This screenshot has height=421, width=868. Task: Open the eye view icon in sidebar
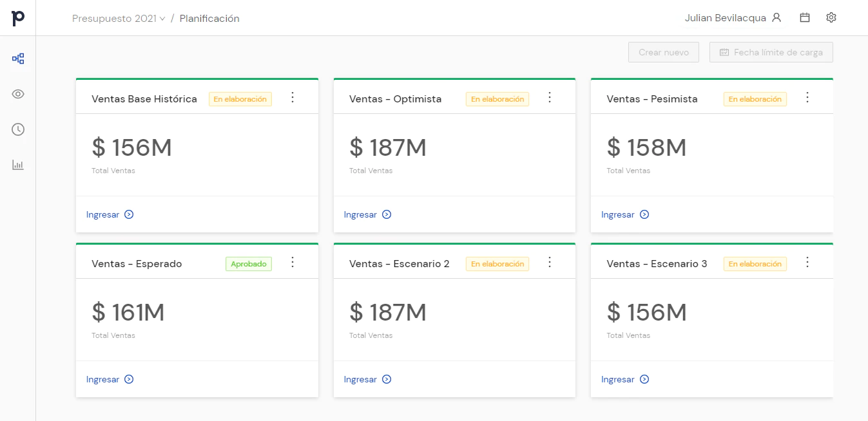click(x=18, y=94)
